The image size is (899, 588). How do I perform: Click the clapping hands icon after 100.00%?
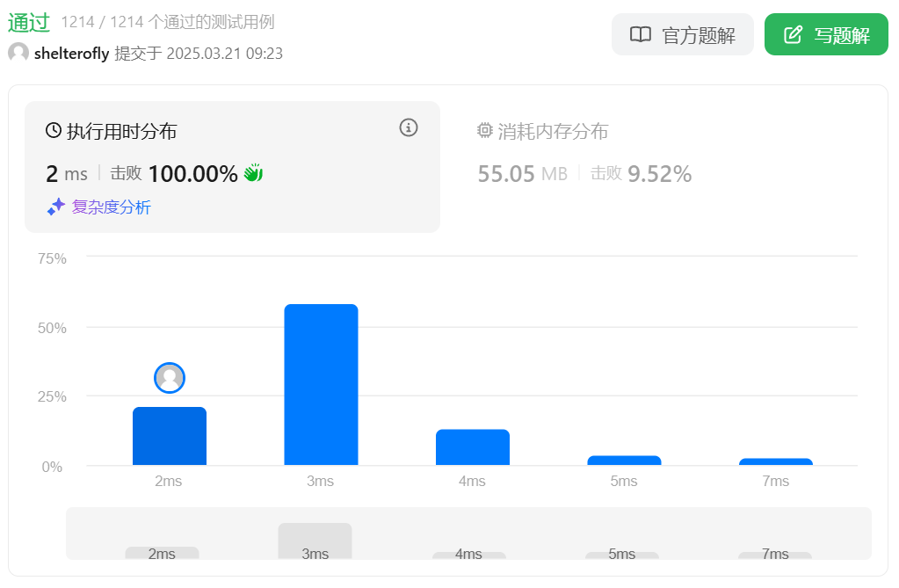[253, 173]
